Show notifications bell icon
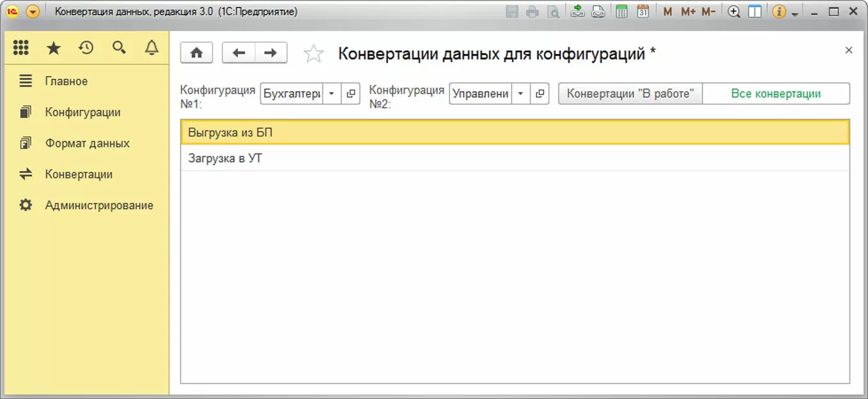Screen dimensions: 868x399 151,48
